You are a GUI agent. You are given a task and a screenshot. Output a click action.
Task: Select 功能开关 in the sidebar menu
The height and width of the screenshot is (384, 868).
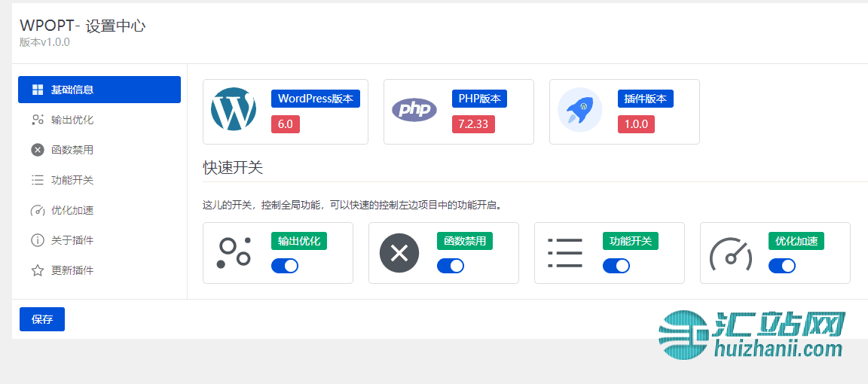[99, 181]
